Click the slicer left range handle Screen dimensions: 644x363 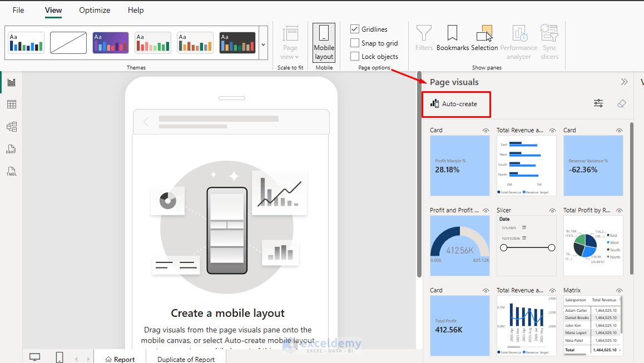[x=503, y=247]
